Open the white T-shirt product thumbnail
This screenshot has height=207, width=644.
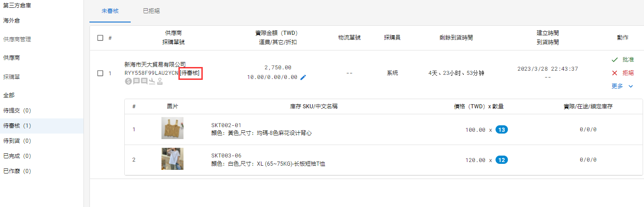[x=172, y=159]
